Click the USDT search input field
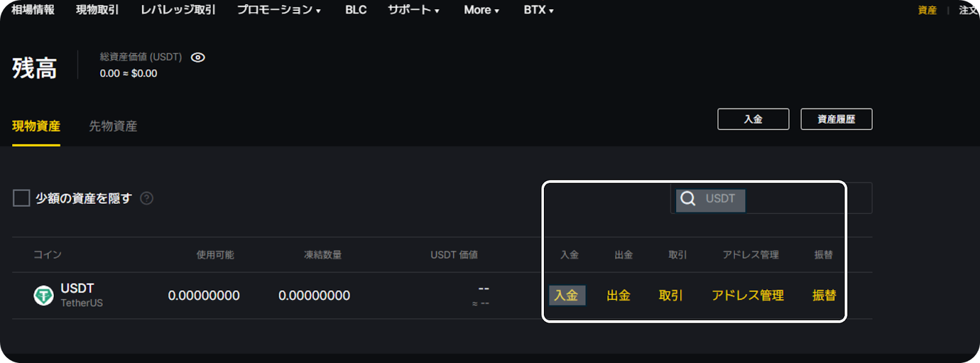Screen dimensions: 980x363 pyautogui.click(x=771, y=198)
